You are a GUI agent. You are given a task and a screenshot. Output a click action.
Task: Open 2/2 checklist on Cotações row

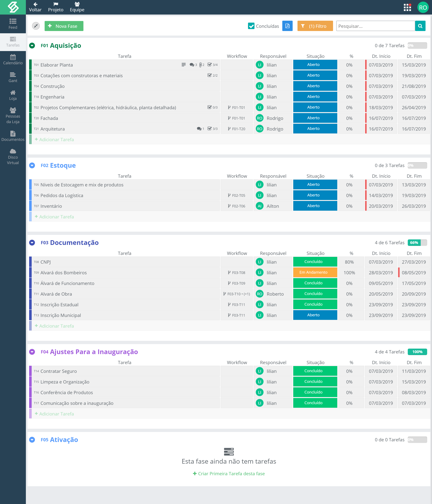(212, 75)
